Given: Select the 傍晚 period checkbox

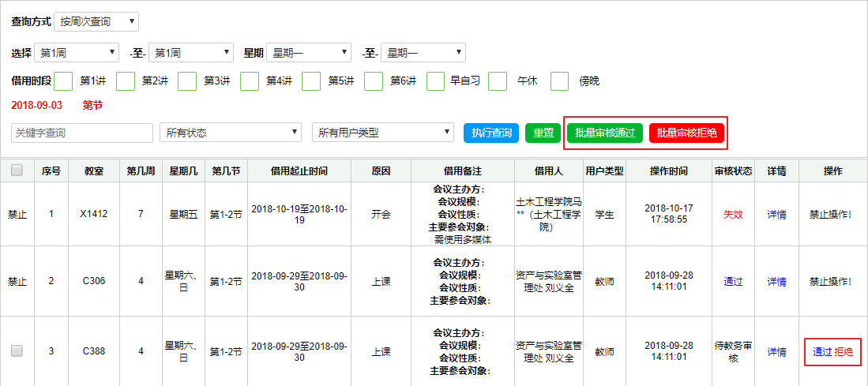Looking at the screenshot, I should tap(559, 81).
